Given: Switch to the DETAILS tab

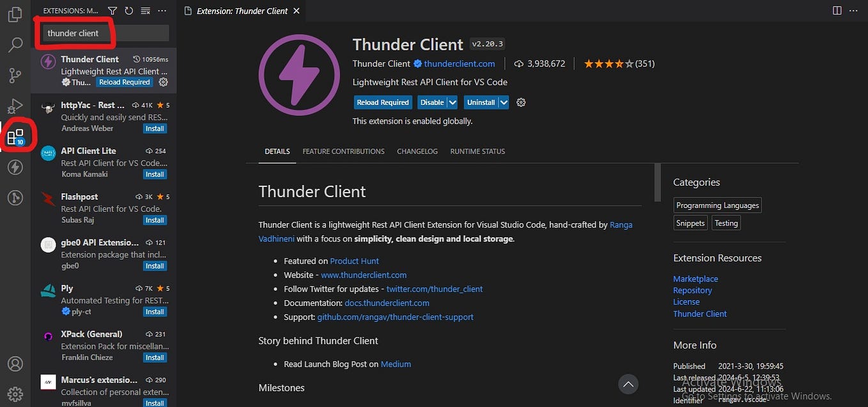Looking at the screenshot, I should pyautogui.click(x=277, y=152).
